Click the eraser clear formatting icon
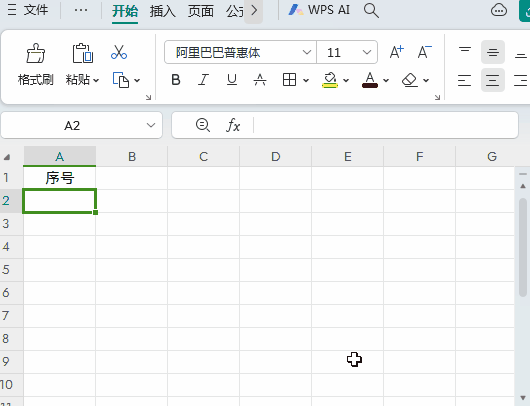 (x=410, y=80)
